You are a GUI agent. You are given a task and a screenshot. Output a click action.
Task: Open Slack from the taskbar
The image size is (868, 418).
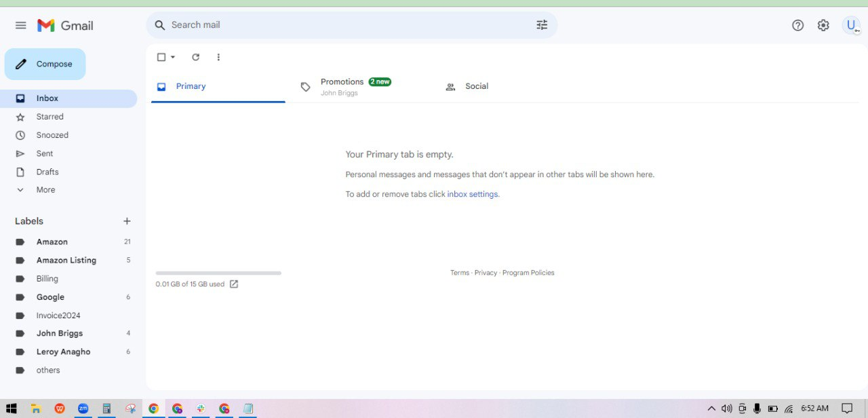[x=201, y=408]
